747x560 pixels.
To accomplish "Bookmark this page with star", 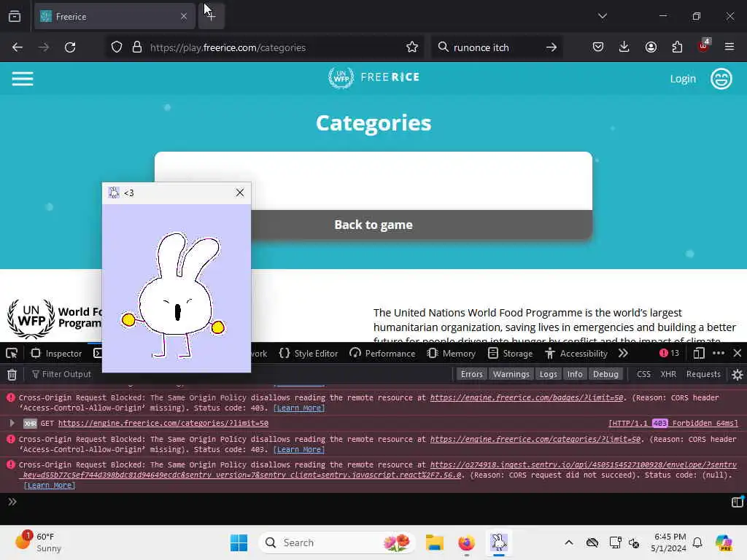I will [412, 47].
